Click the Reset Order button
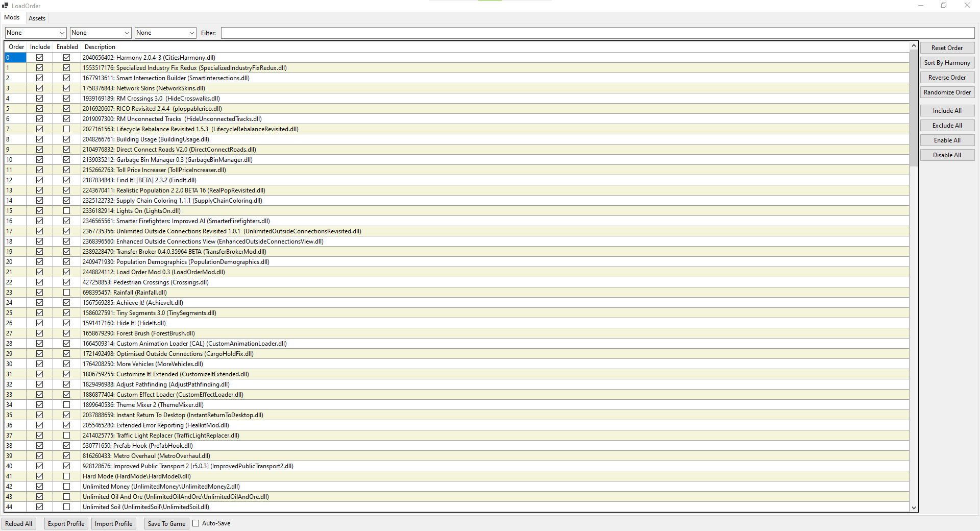This screenshot has height=531, width=980. tap(947, 48)
